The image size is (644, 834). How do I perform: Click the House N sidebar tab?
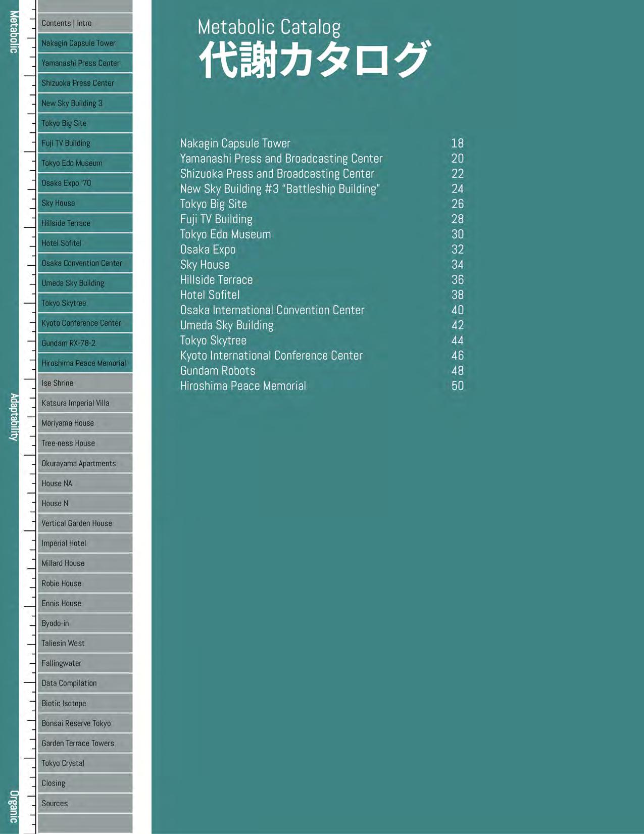tap(85, 503)
